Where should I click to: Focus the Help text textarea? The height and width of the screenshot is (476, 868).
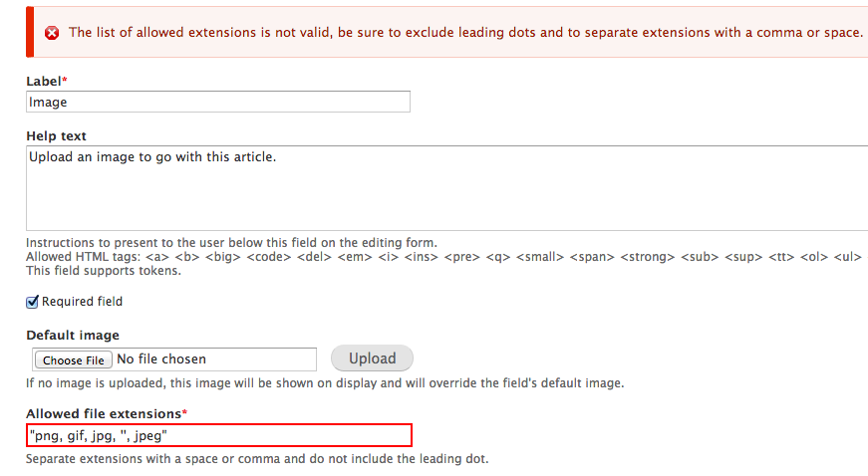click(x=446, y=188)
